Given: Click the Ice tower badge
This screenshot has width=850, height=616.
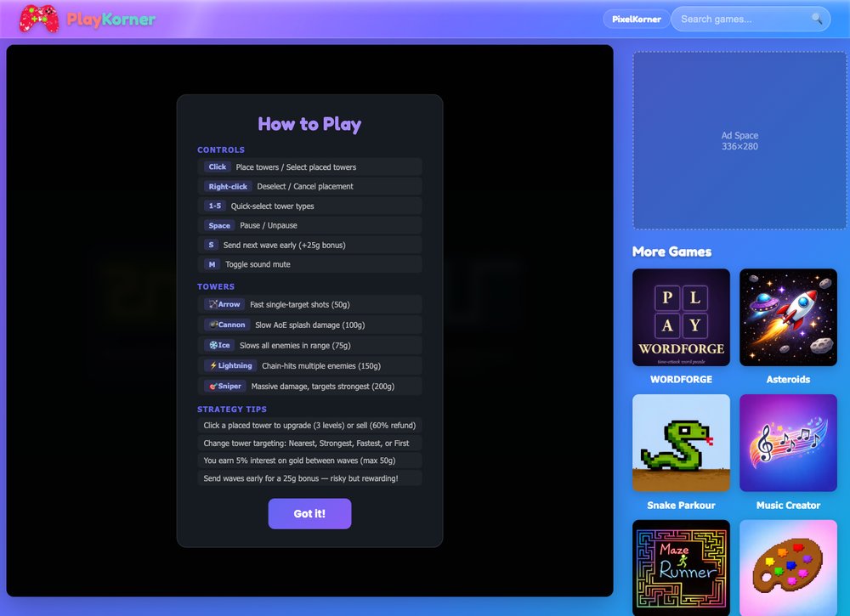Looking at the screenshot, I should 219,345.
